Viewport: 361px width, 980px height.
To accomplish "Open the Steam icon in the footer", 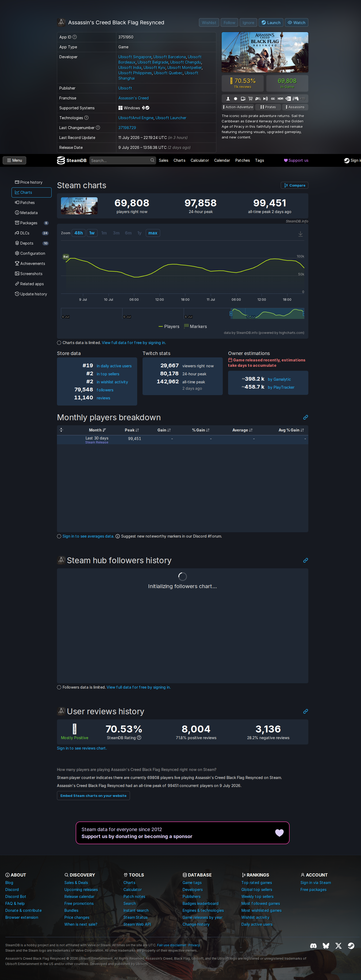I will [x=351, y=945].
